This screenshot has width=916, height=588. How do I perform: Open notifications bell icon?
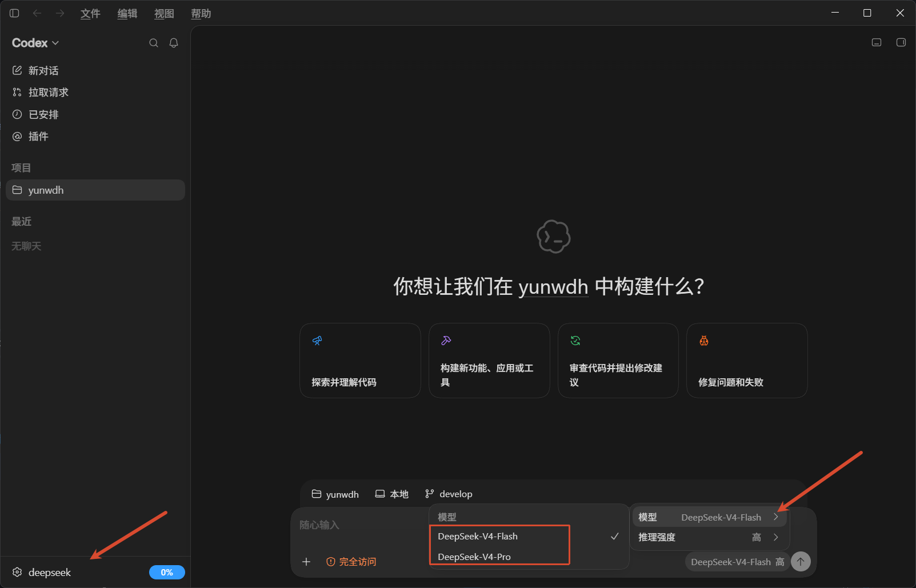coord(174,43)
